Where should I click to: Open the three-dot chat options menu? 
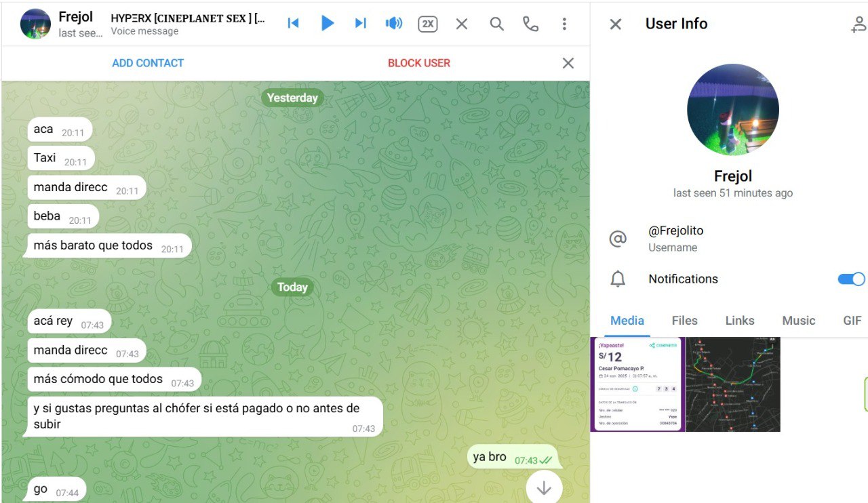pyautogui.click(x=564, y=24)
